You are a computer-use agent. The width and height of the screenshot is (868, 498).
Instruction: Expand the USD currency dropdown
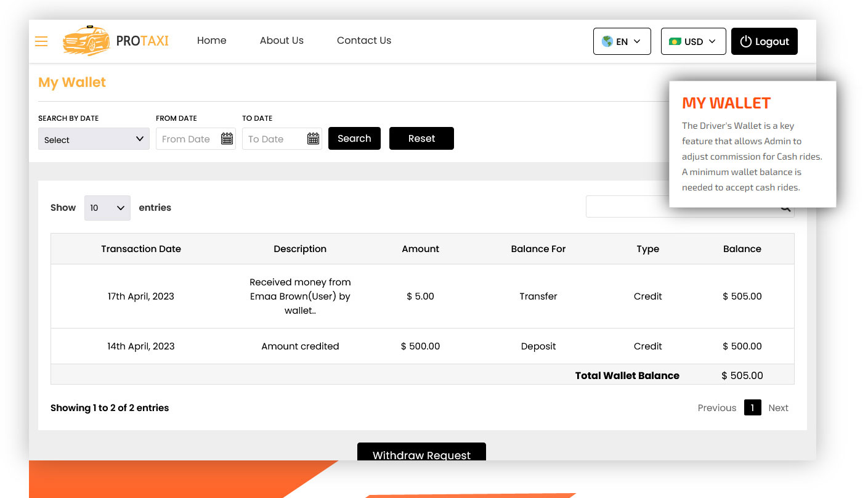click(x=694, y=41)
